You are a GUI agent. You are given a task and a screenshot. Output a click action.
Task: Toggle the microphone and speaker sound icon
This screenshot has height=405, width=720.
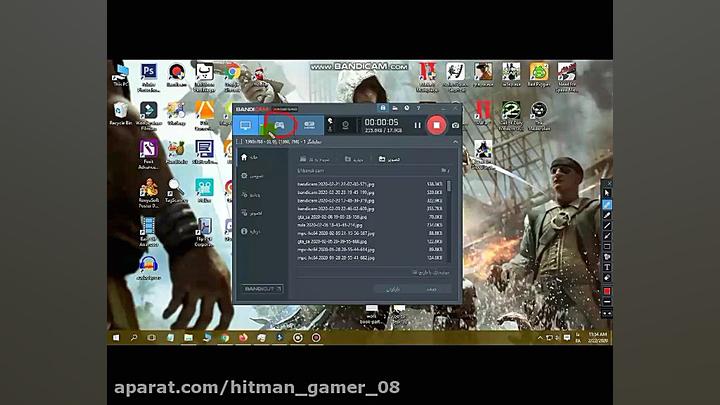point(330,124)
